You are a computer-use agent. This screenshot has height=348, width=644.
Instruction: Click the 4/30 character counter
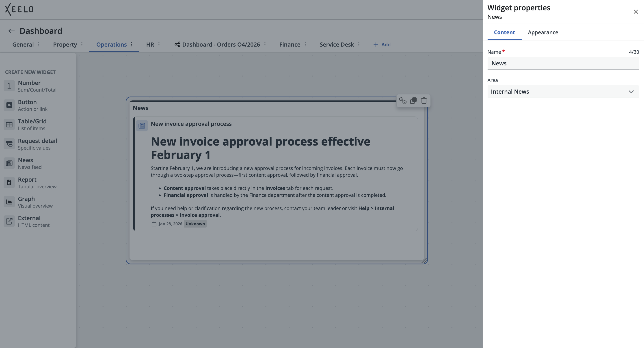(x=634, y=52)
